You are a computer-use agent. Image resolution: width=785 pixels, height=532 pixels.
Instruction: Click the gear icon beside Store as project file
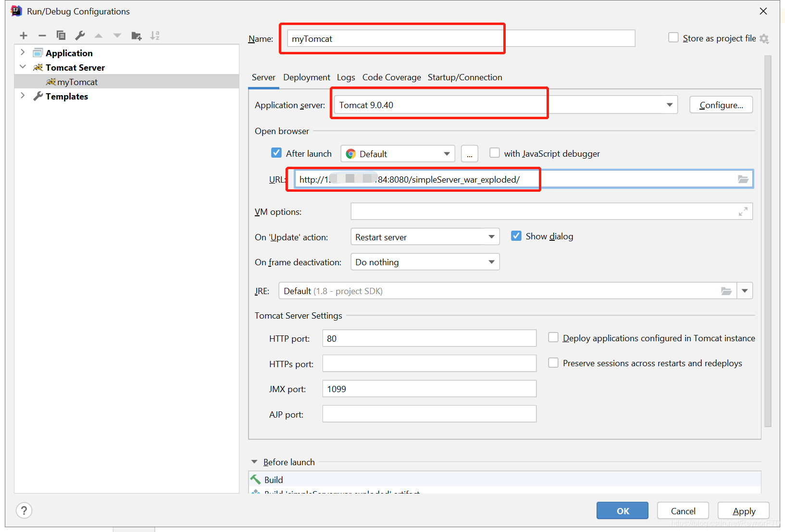coord(764,39)
